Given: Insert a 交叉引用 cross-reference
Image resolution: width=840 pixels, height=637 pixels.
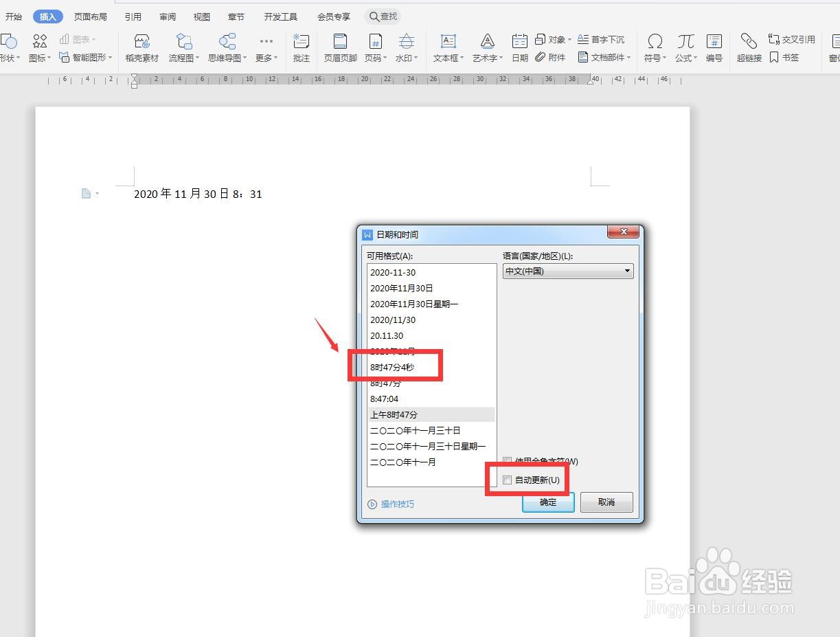Looking at the screenshot, I should (792, 40).
